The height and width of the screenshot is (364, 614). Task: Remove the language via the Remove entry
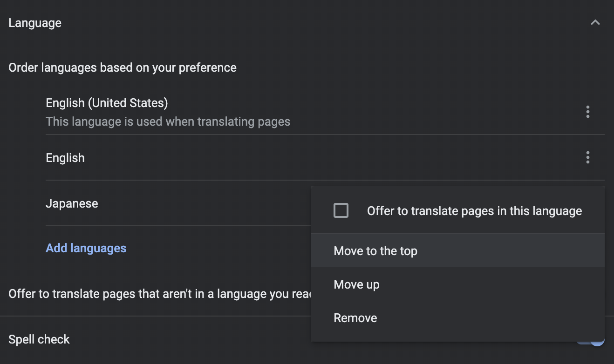(355, 318)
